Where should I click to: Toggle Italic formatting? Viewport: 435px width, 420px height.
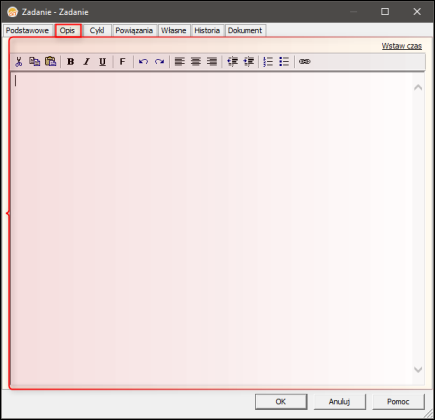(87, 62)
